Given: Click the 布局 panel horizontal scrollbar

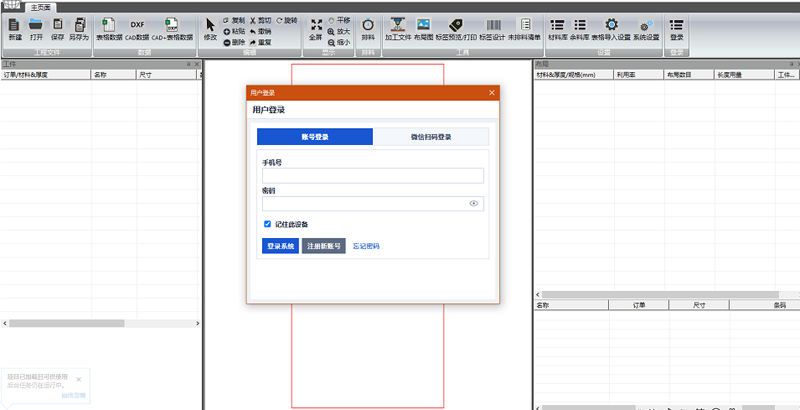Looking at the screenshot, I should [660, 294].
